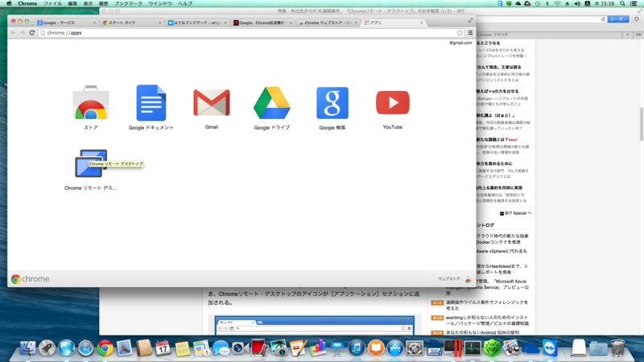Open the ファイル menu in the menu bar
The width and height of the screenshot is (644, 362).
coord(52,3)
